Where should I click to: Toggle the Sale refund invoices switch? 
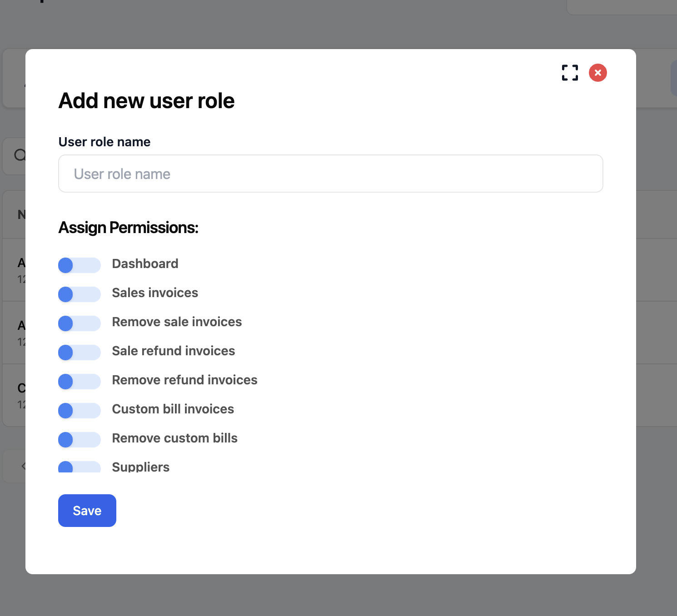click(x=80, y=353)
